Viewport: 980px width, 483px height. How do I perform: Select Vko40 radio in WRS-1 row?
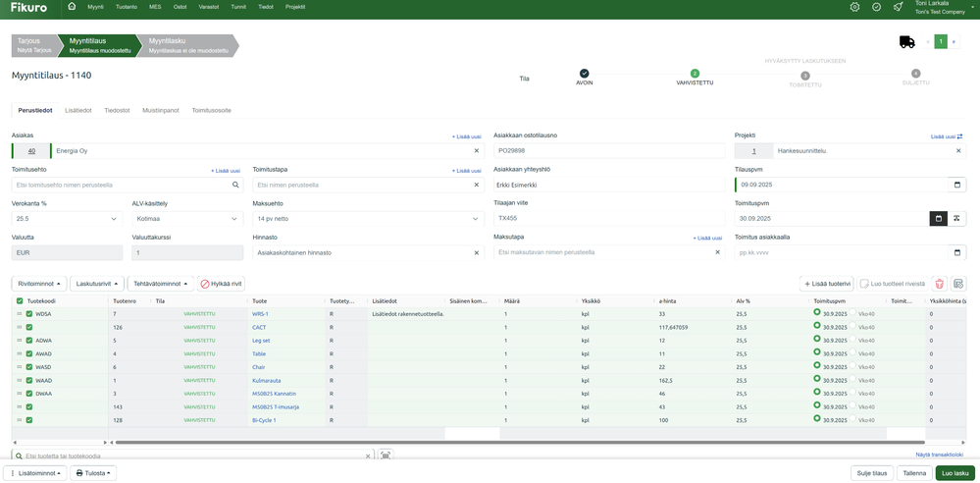(853, 312)
